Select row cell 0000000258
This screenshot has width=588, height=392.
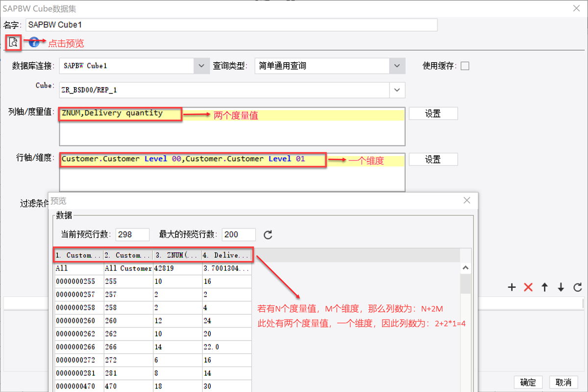click(x=79, y=308)
